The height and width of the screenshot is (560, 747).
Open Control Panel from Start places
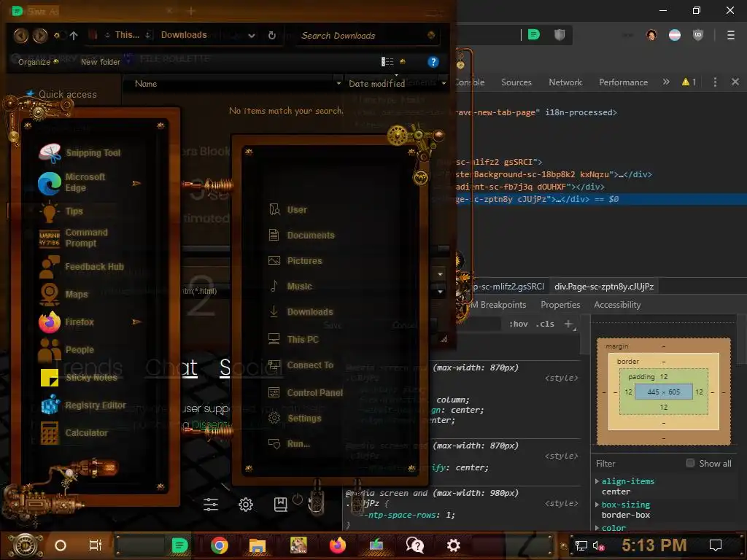pyautogui.click(x=306, y=393)
